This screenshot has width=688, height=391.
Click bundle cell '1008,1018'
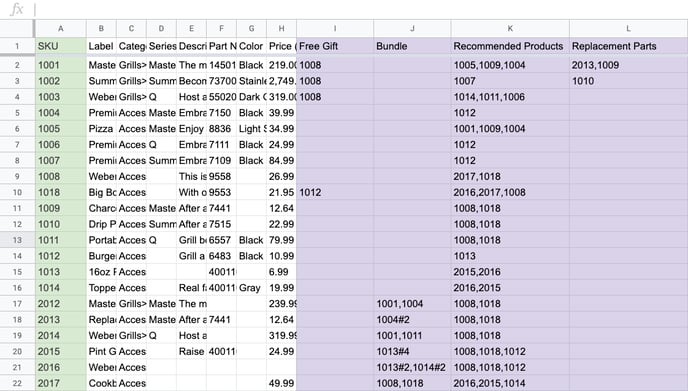click(412, 383)
